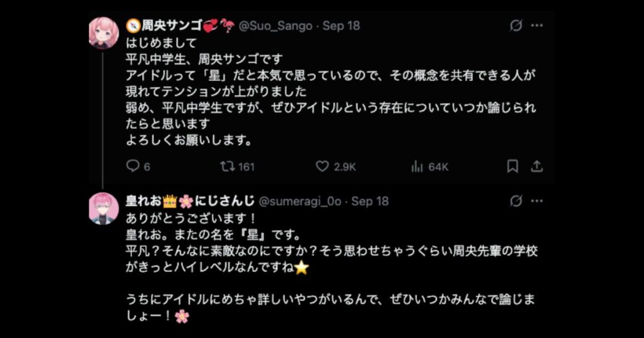644x338 pixels.
Task: Open the more options menu on 周央サンゴ's post
Action: coord(536,26)
